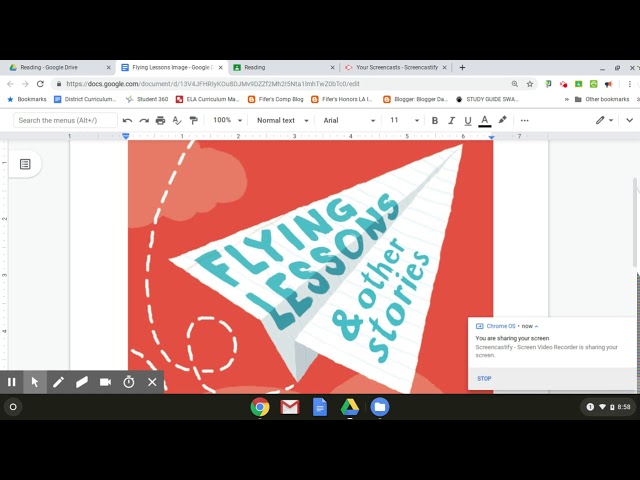Stop screen sharing via STOP button
Screen dimensions: 640x480
[484, 378]
